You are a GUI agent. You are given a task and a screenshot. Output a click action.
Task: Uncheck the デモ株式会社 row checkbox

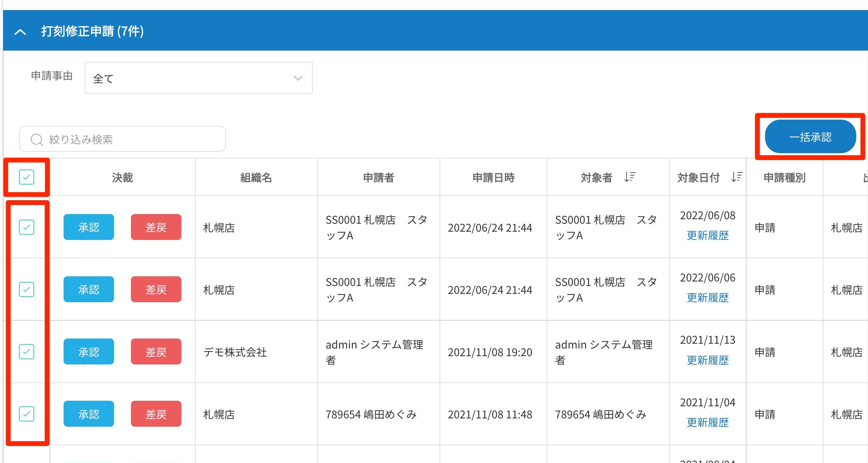(x=27, y=352)
